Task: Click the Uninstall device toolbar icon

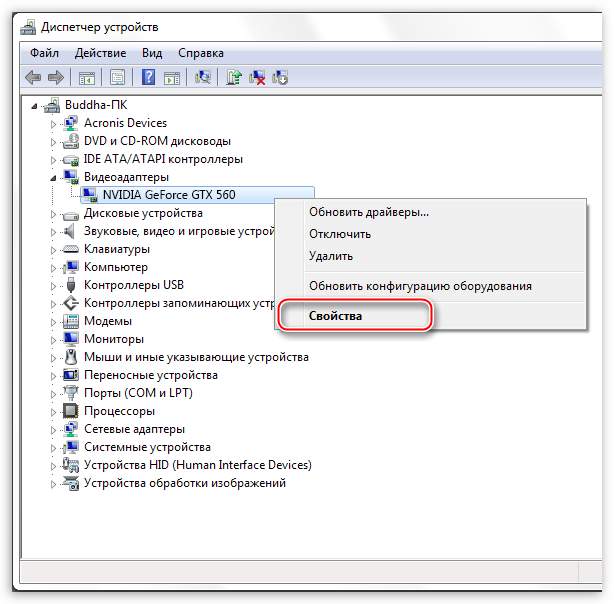Action: [280, 77]
